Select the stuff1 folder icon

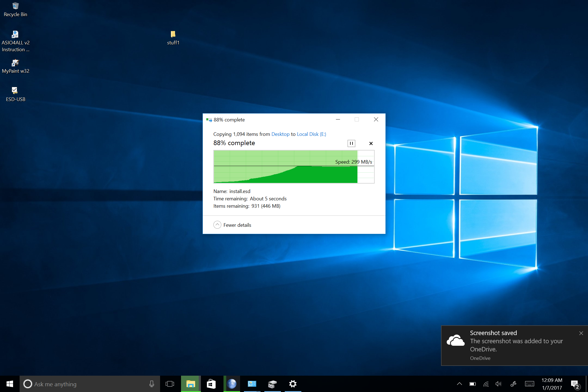tap(173, 34)
